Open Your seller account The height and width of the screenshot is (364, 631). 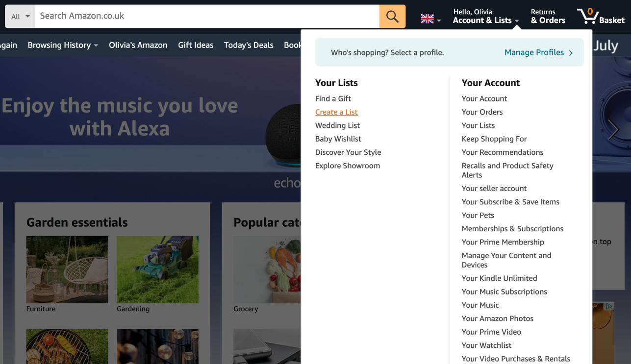494,189
